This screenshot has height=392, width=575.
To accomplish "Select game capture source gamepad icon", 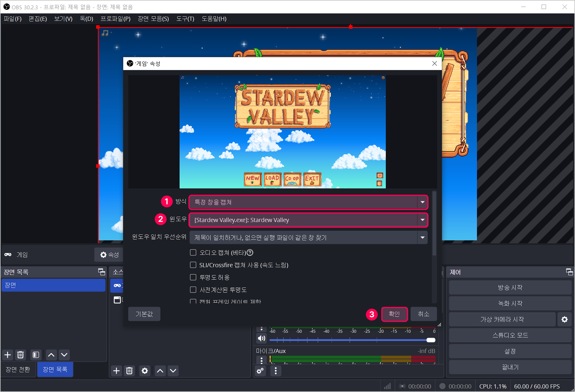I will [x=117, y=285].
